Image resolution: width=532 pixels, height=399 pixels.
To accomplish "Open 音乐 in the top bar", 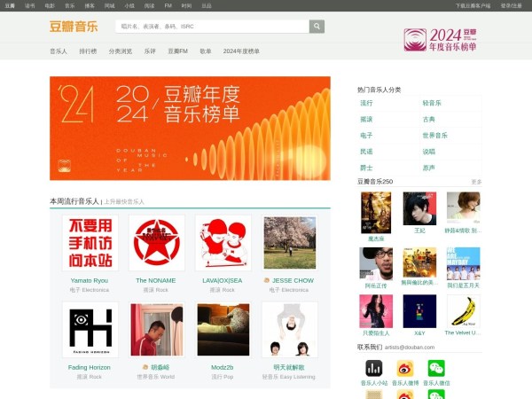I will point(69,6).
